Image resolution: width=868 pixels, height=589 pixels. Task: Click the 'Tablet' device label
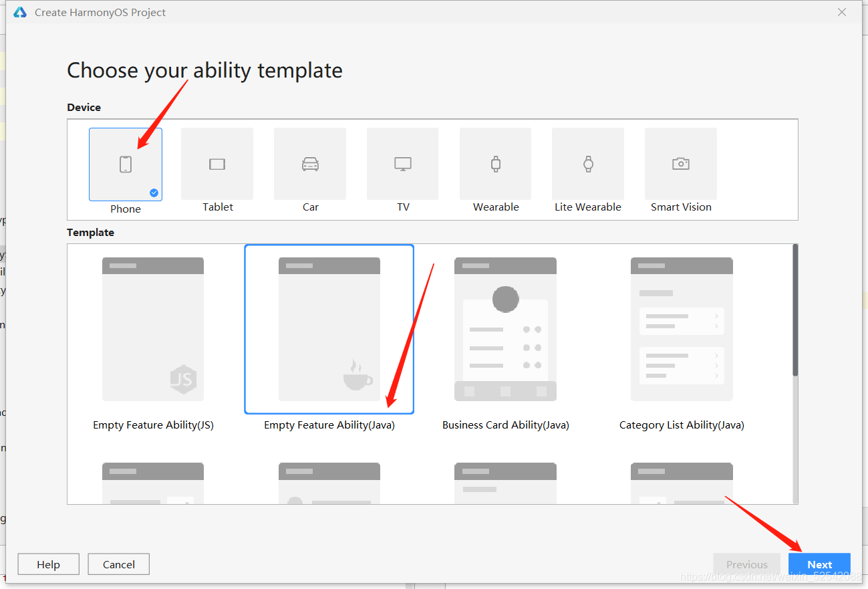[218, 207]
